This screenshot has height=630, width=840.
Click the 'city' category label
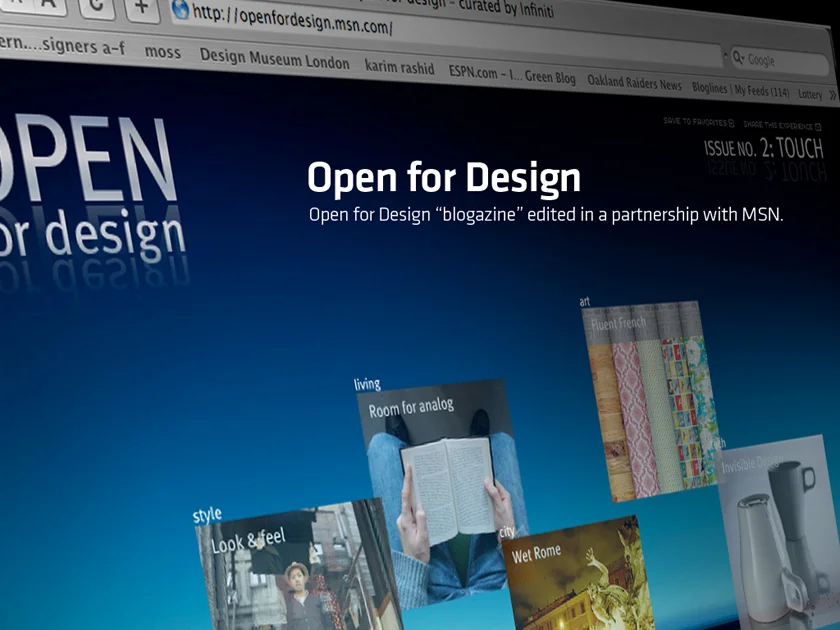point(506,532)
